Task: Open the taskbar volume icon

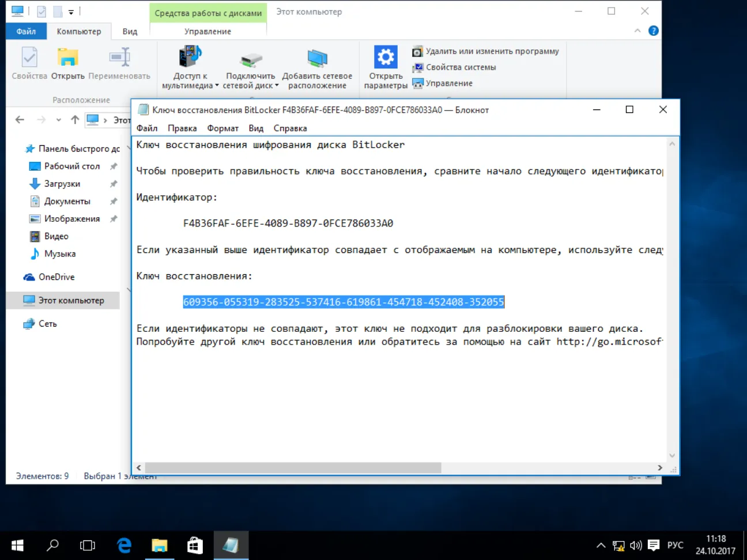Action: click(x=636, y=545)
